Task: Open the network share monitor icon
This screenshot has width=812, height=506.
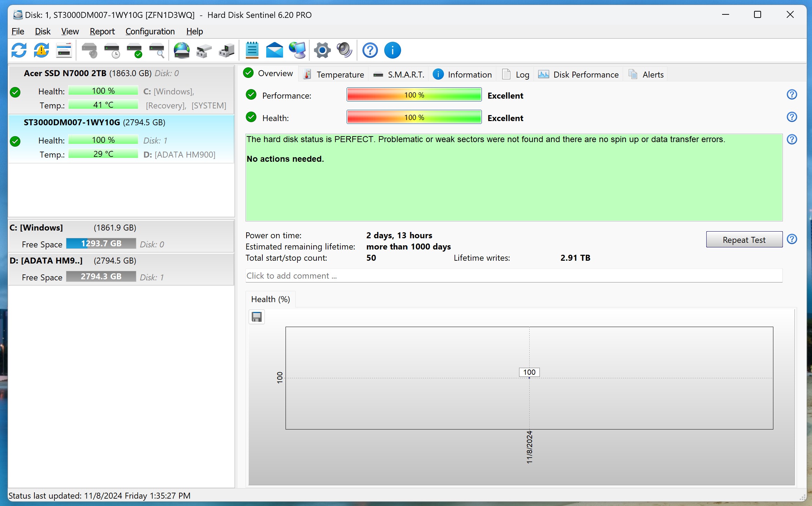Action: (298, 50)
